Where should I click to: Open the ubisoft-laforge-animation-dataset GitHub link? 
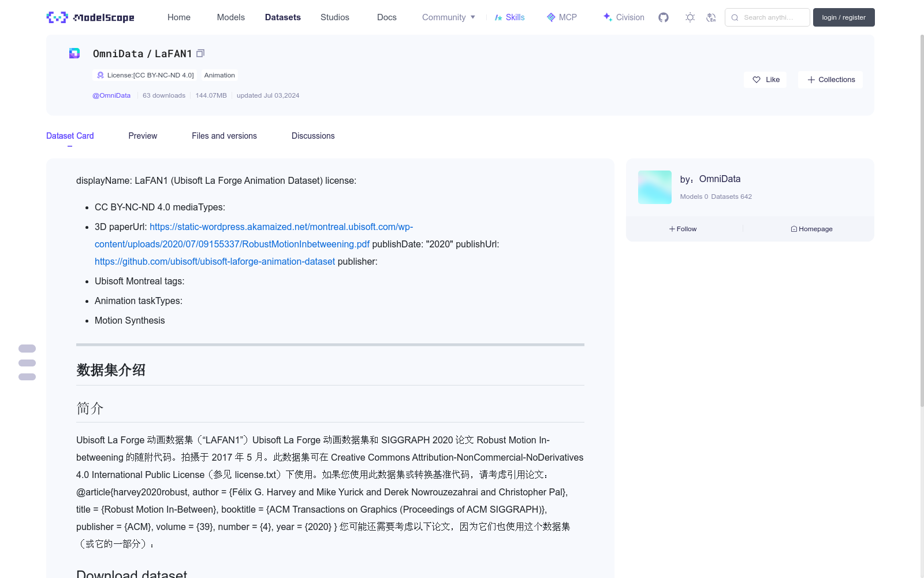pyautogui.click(x=215, y=261)
